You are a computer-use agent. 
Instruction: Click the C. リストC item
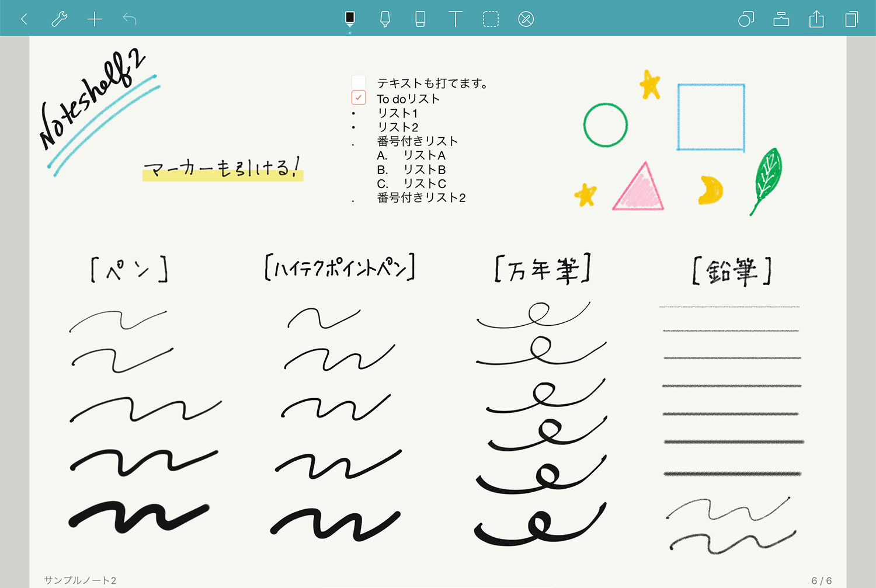click(411, 183)
